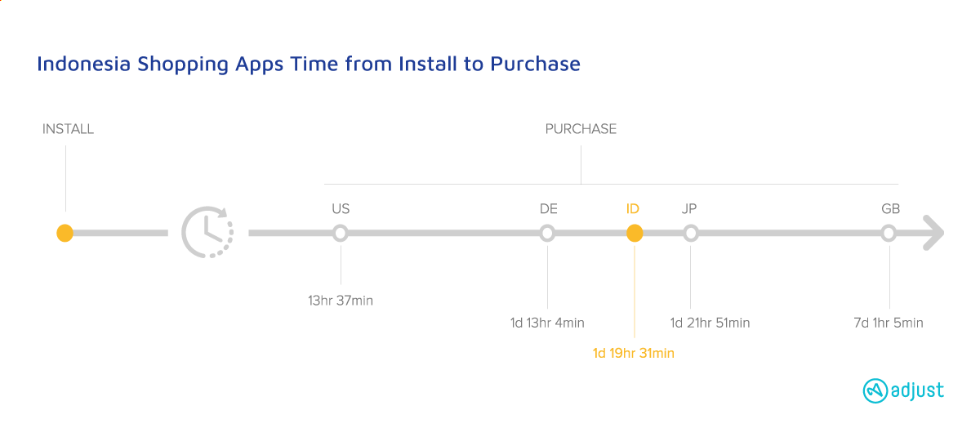
Task: Click the highlighted orange ID marker
Action: tap(634, 234)
